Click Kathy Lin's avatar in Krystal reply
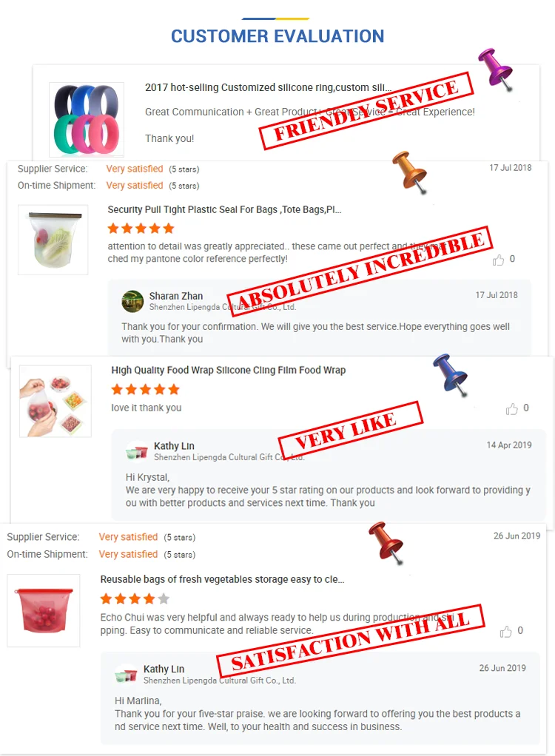555x756 pixels. [x=136, y=451]
